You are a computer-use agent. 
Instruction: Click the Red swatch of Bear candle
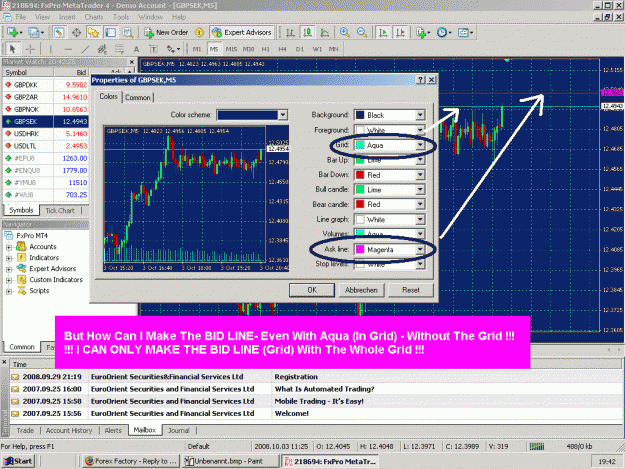click(360, 204)
